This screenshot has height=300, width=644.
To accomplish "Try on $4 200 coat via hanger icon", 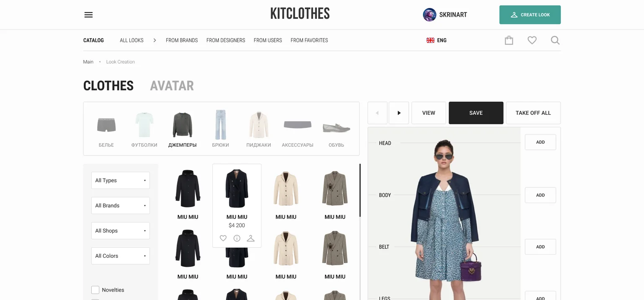I will tap(250, 238).
